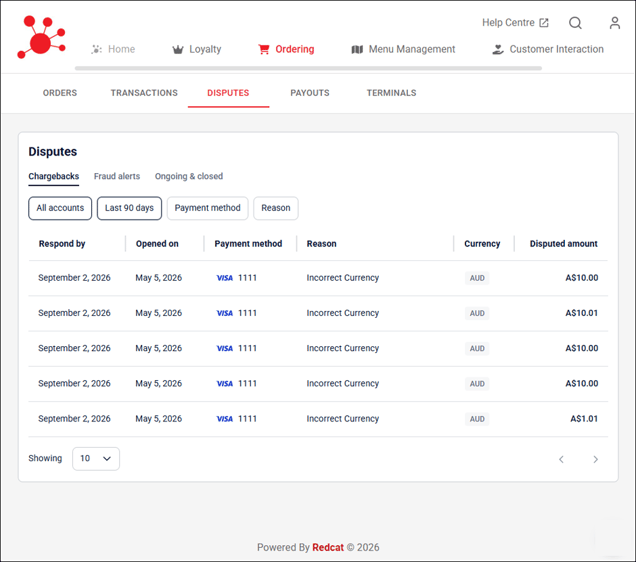Click the All accounts filter button
The image size is (636, 562).
coord(60,208)
